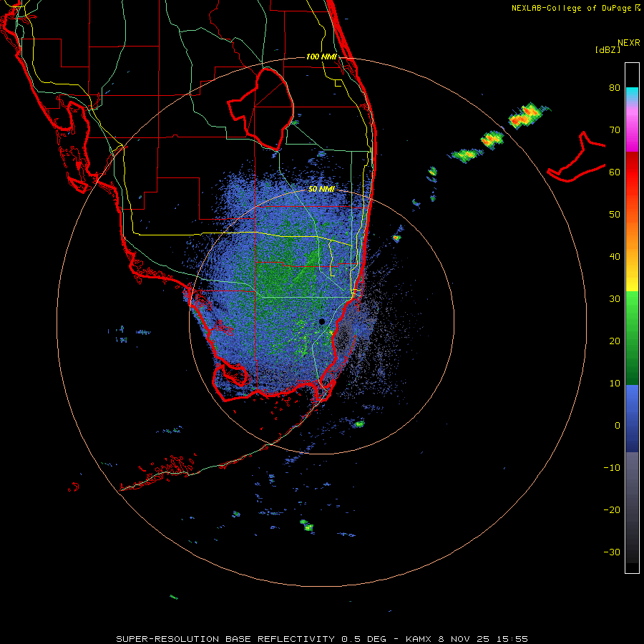Click SUPER-RESOLUTION BASE REFLECTIVITY caption text

[225, 639]
